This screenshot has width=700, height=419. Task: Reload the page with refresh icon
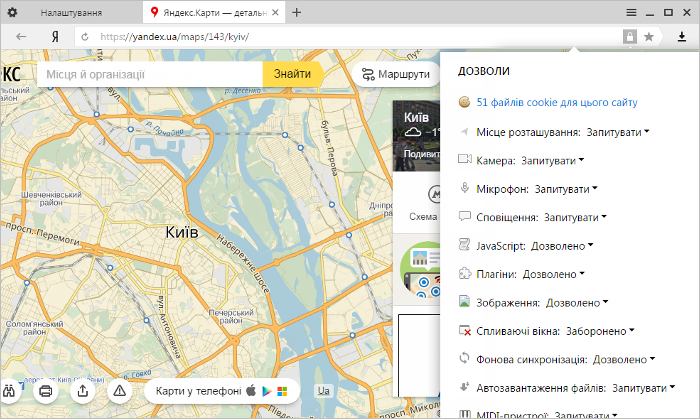click(85, 37)
